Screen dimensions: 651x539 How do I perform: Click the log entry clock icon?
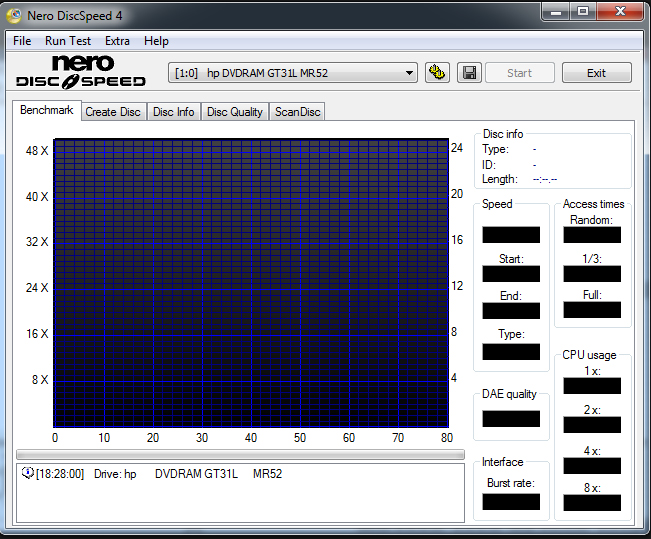[x=27, y=473]
